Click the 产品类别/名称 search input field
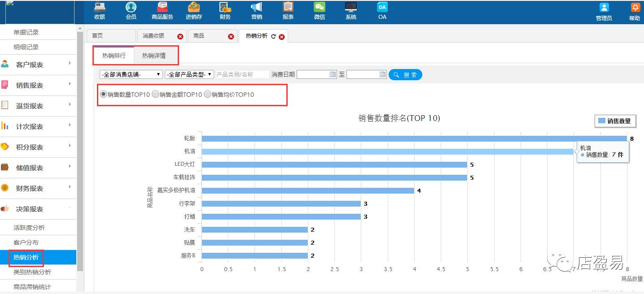This screenshot has height=294, width=644. (x=242, y=74)
